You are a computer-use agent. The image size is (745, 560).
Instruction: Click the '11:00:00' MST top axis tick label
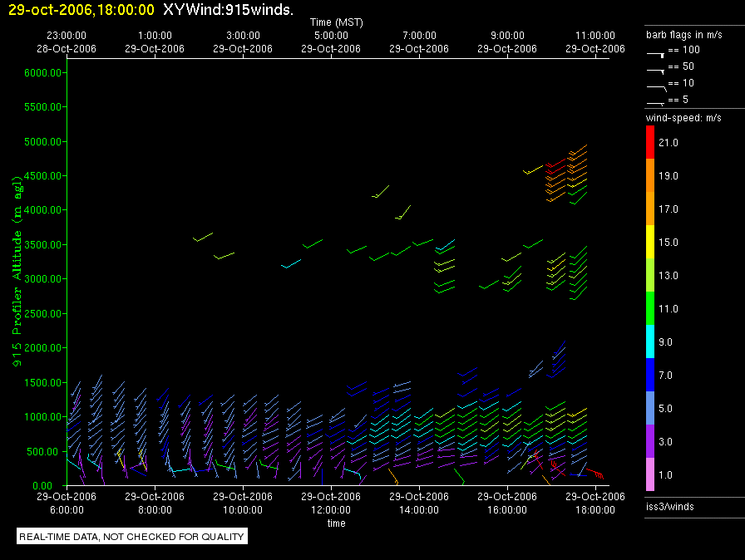click(595, 36)
